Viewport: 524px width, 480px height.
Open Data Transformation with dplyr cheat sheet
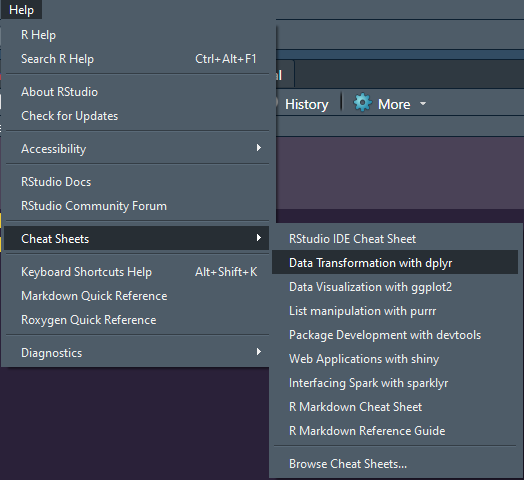pyautogui.click(x=395, y=263)
